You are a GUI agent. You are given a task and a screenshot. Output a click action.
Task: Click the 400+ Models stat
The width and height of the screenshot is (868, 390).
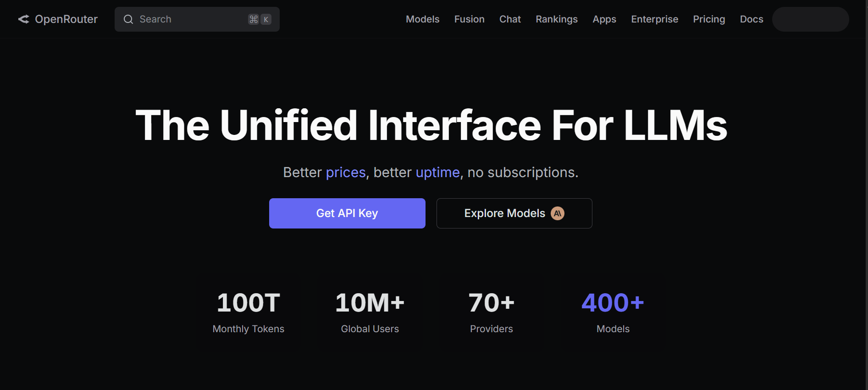[613, 312]
